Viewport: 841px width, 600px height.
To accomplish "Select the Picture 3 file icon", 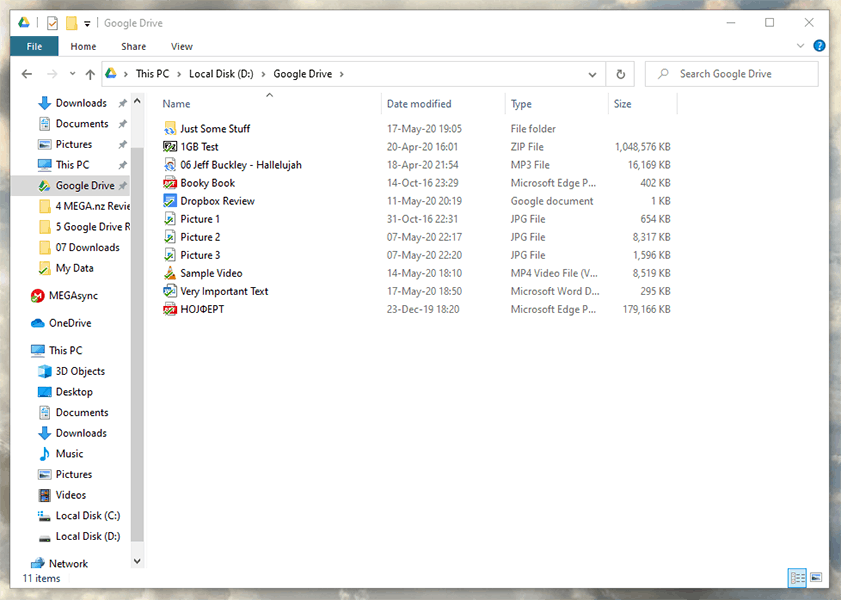I will click(x=169, y=255).
